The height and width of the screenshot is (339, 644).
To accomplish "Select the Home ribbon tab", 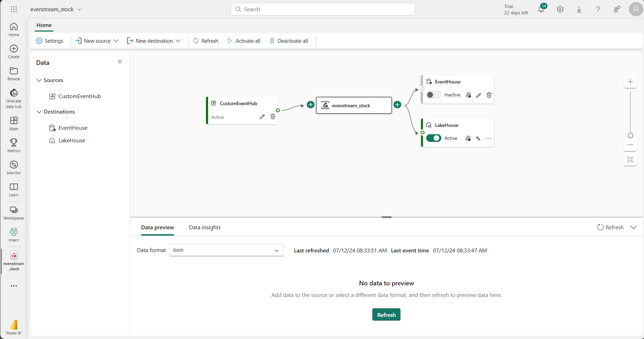I will tap(44, 25).
